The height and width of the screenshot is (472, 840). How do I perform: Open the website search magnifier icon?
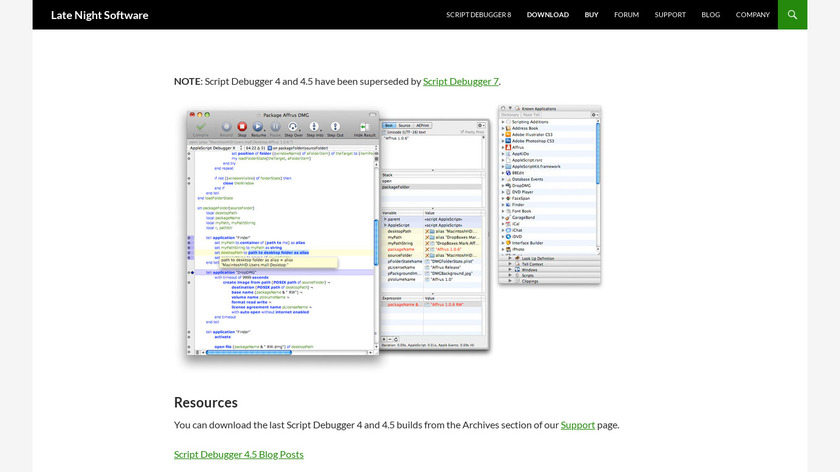click(792, 15)
